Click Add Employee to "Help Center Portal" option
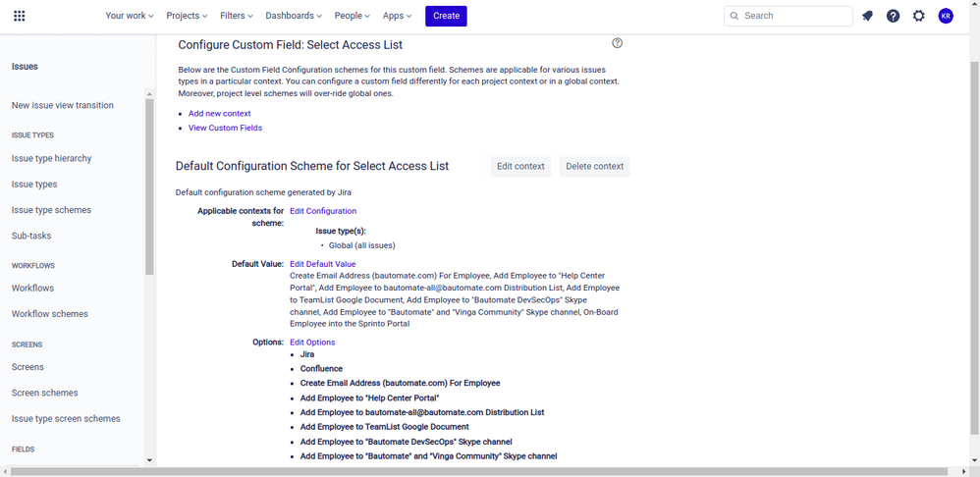 [x=369, y=397]
